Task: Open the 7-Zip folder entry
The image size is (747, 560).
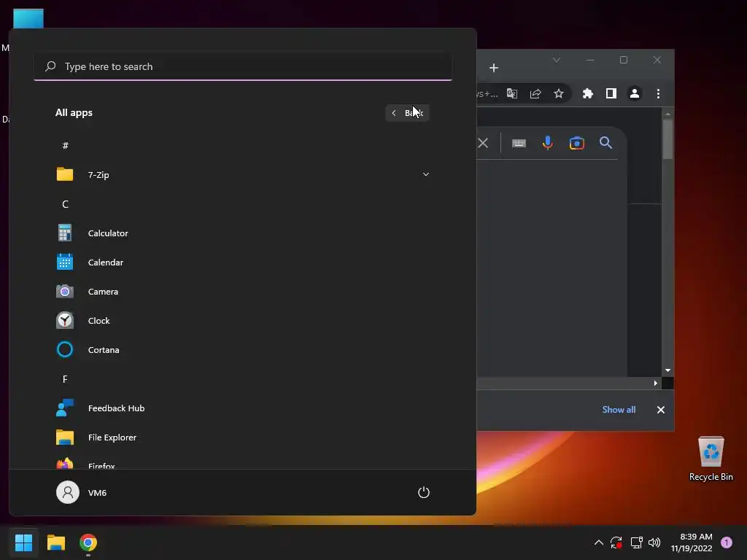Action: (242, 175)
